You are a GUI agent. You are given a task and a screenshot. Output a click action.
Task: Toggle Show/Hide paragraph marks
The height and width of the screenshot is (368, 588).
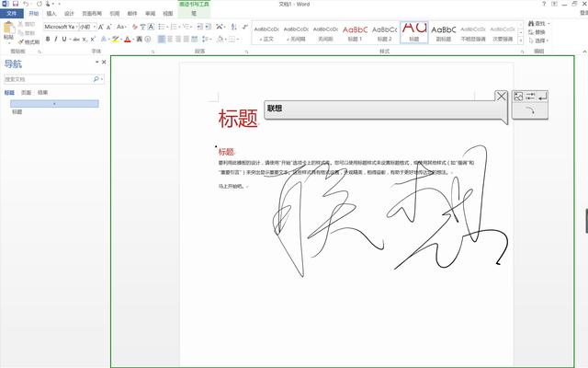(x=245, y=27)
